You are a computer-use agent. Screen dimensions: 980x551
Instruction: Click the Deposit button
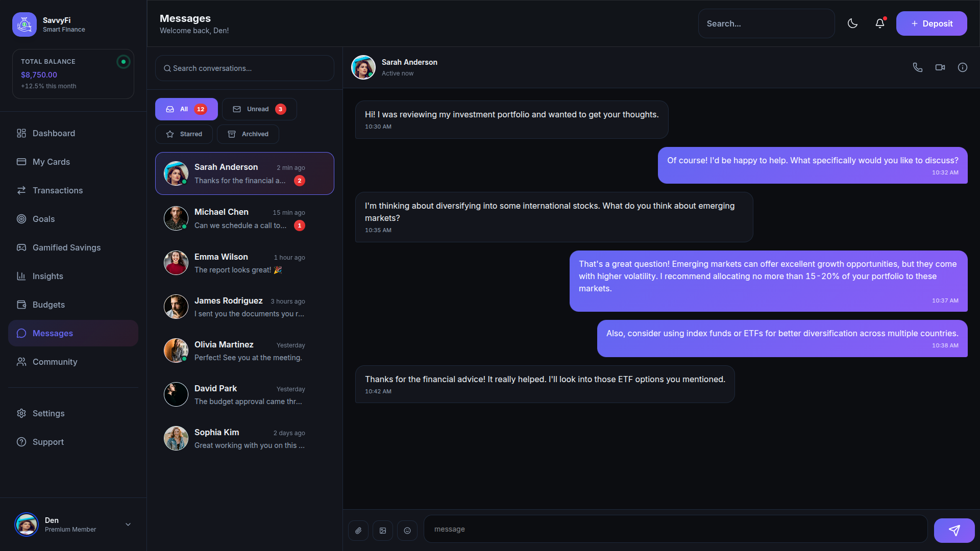pos(931,23)
